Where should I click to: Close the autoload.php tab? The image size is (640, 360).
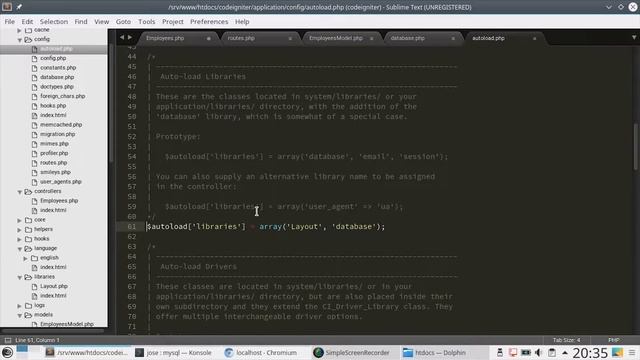534,38
